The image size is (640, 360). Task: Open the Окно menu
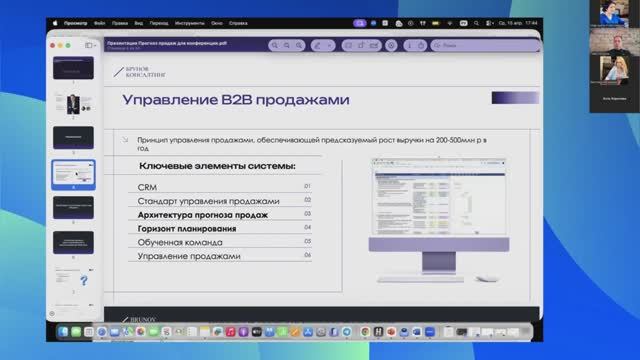point(217,23)
